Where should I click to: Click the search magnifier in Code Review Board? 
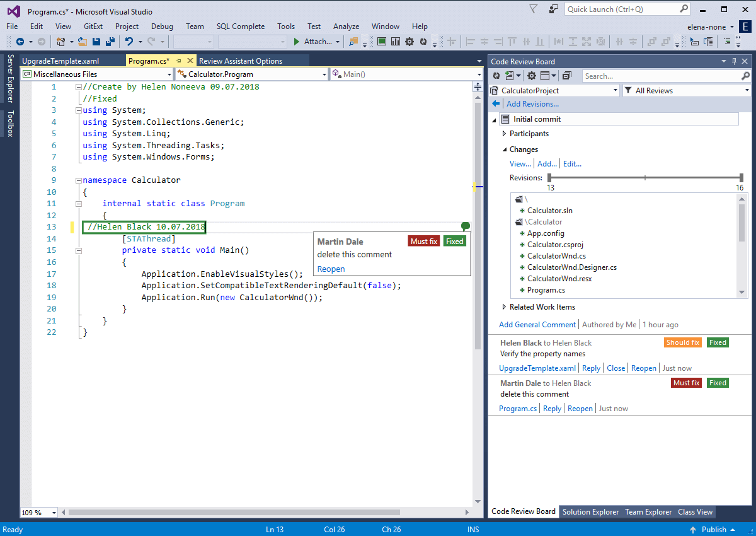[745, 76]
